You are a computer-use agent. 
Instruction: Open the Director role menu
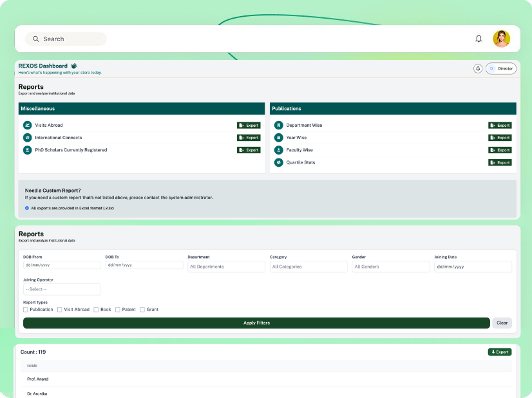[x=501, y=68]
